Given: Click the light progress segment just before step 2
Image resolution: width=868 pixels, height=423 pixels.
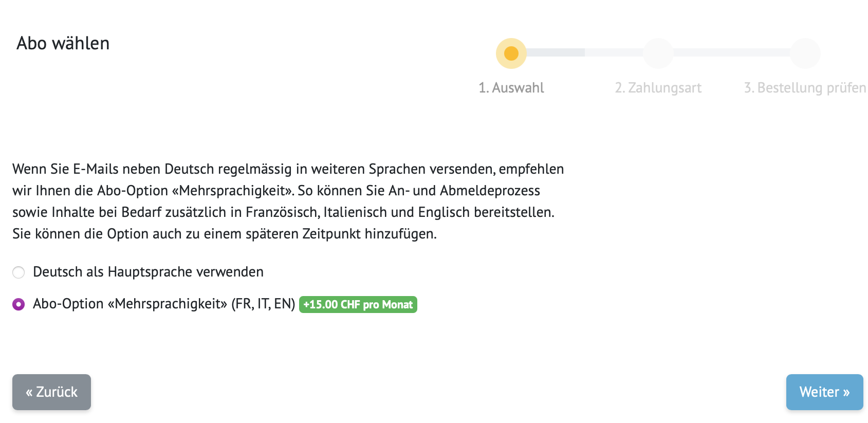Looking at the screenshot, I should 614,52.
